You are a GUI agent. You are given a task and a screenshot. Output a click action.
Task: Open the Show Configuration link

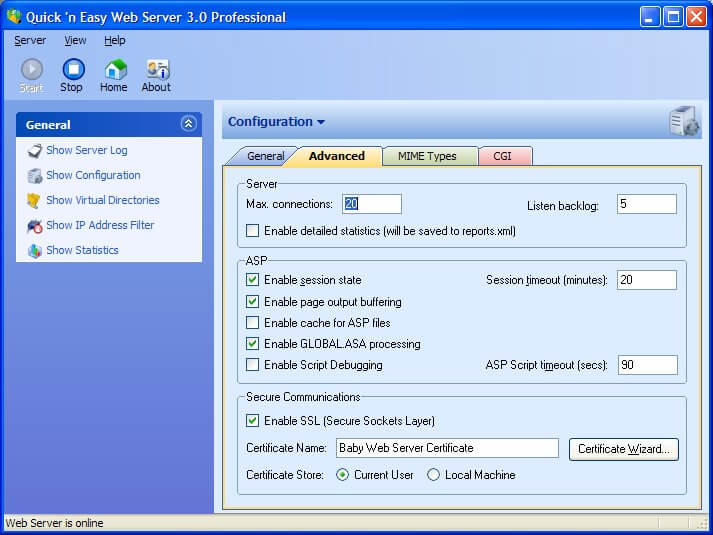tap(93, 176)
